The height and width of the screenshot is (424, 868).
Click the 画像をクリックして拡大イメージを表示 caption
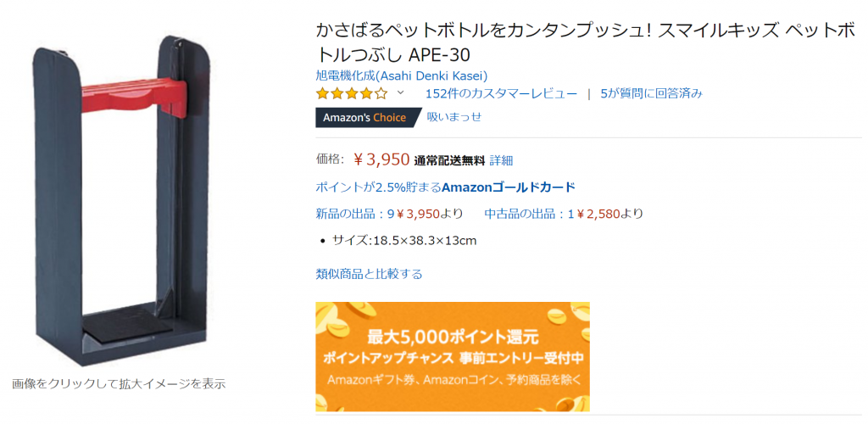[119, 383]
